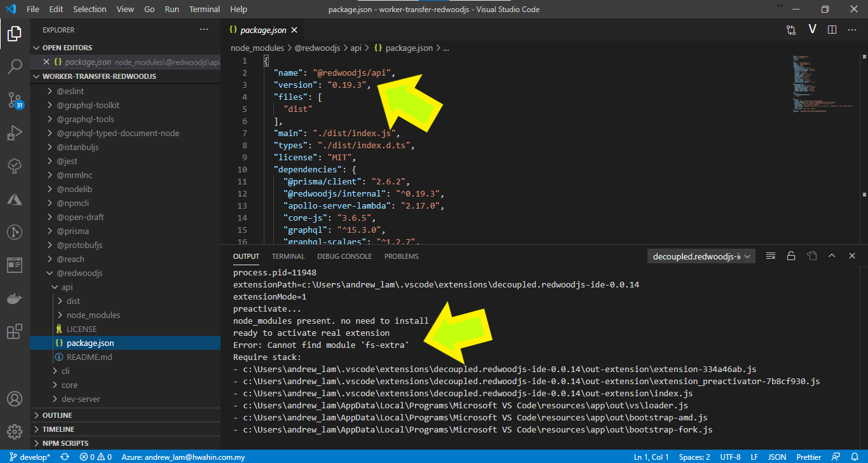Clear the Output panel
The image size is (868, 463).
[771, 256]
